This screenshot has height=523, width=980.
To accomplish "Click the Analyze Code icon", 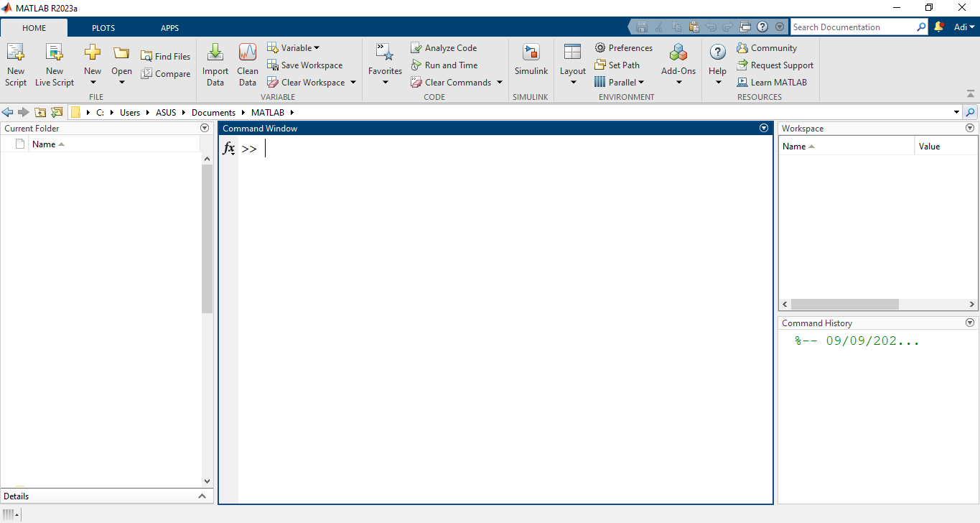I will coord(416,48).
